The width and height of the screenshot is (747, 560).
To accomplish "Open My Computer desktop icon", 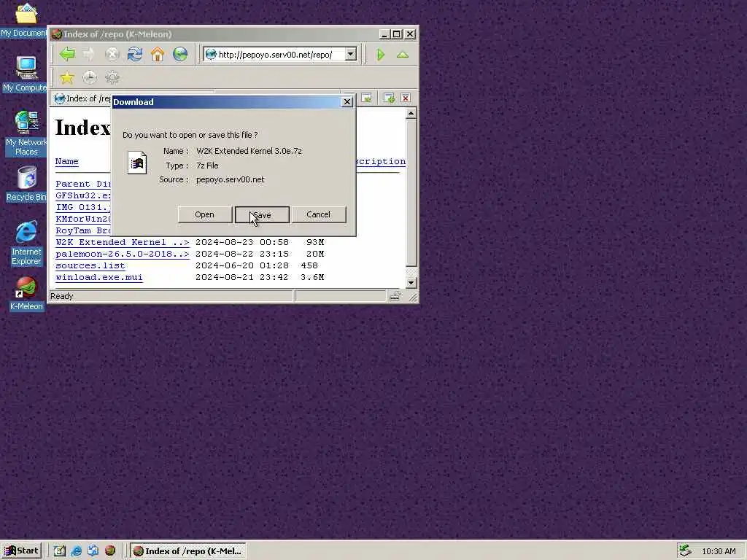I will tap(26, 74).
